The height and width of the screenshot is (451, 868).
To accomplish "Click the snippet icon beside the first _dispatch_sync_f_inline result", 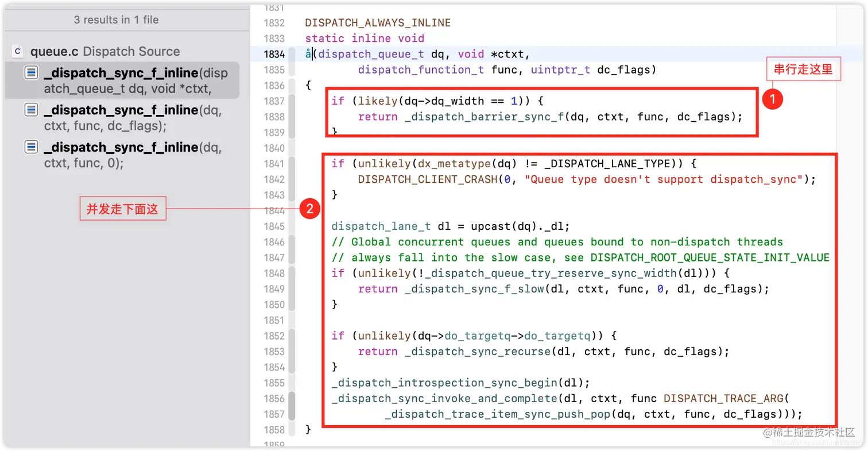I will click(x=31, y=73).
